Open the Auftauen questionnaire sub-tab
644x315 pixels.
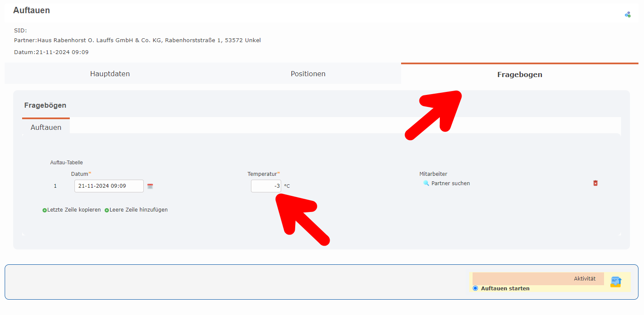click(46, 127)
